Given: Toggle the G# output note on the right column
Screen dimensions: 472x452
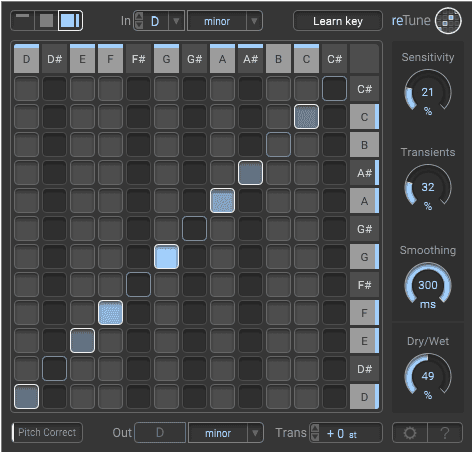Looking at the screenshot, I should (x=364, y=229).
